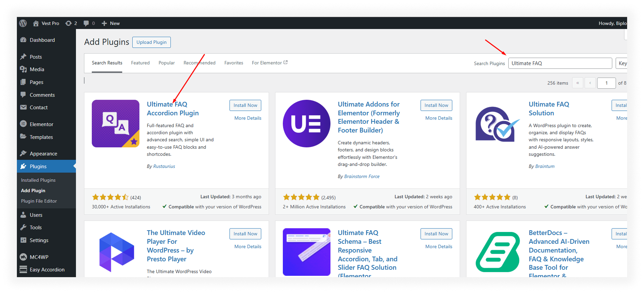Click the Users icon in the sidebar
Viewport: 644px width, 294px height.
point(23,215)
